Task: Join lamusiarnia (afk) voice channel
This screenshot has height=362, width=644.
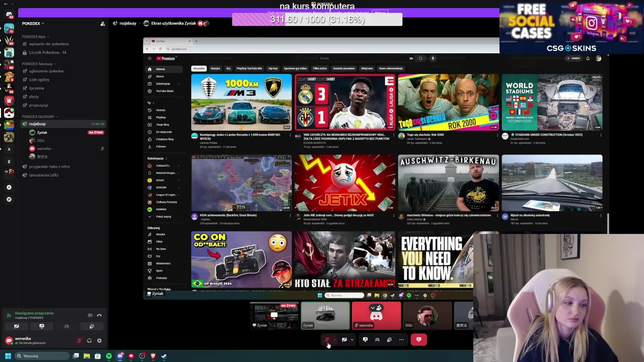Action: (43, 175)
